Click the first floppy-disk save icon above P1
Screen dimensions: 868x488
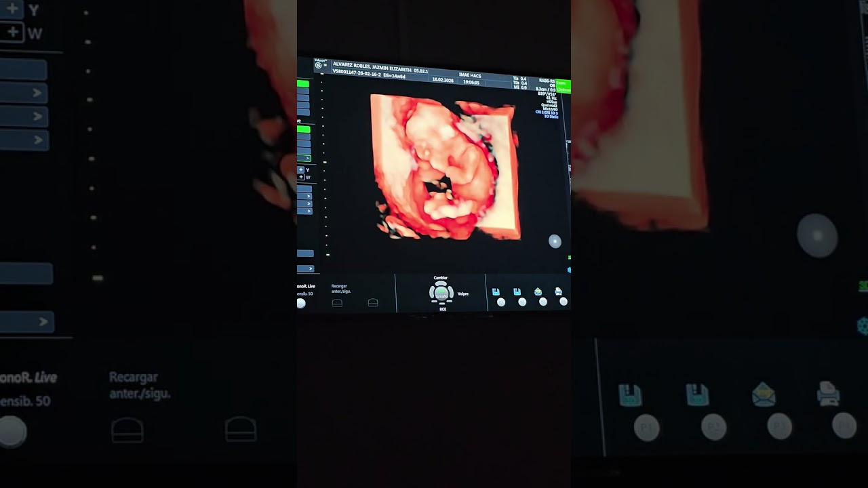(496, 292)
